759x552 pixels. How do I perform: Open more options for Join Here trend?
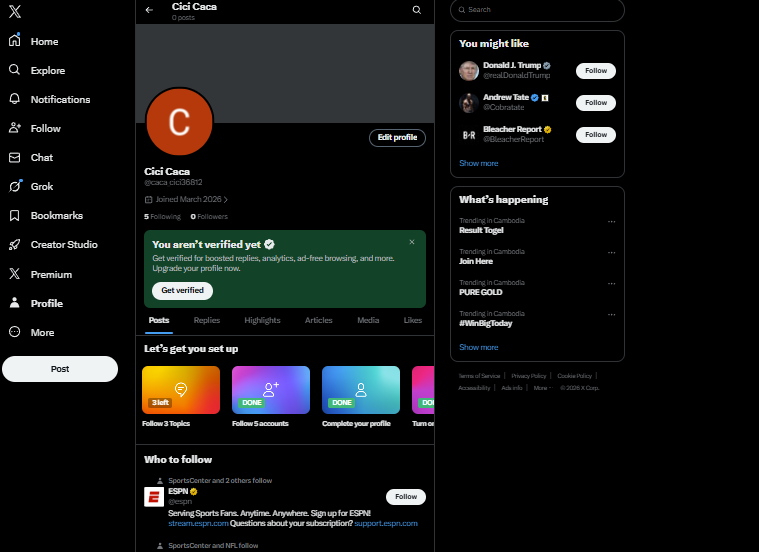611,252
